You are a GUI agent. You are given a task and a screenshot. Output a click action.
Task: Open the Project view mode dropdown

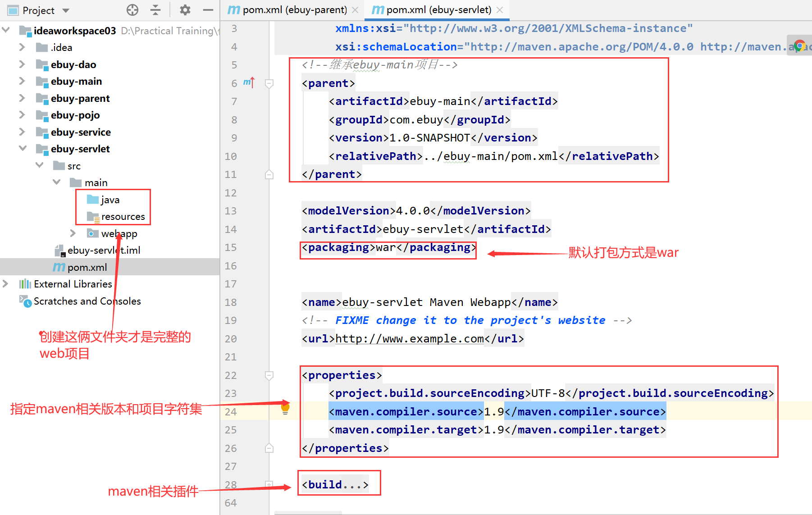(64, 10)
